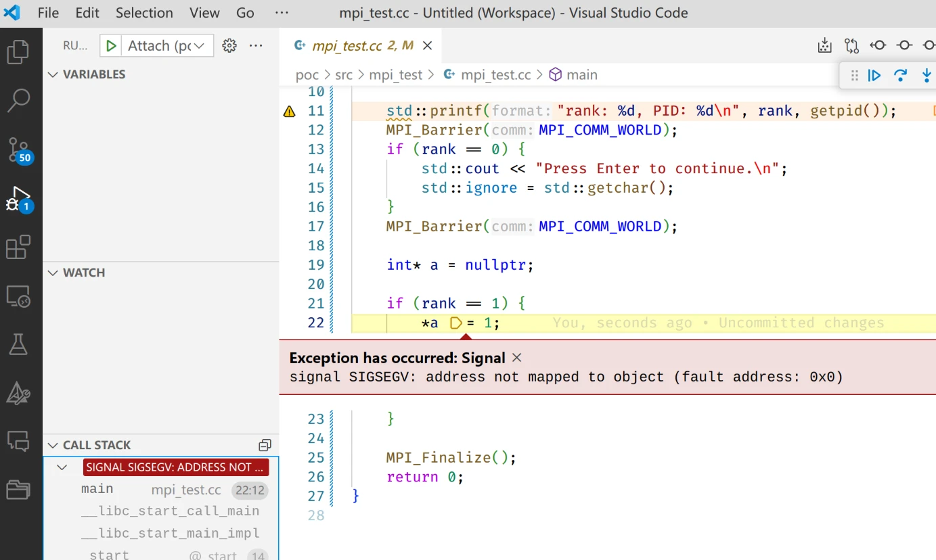Collapse the WATCH section
The image size is (936, 560).
(53, 273)
